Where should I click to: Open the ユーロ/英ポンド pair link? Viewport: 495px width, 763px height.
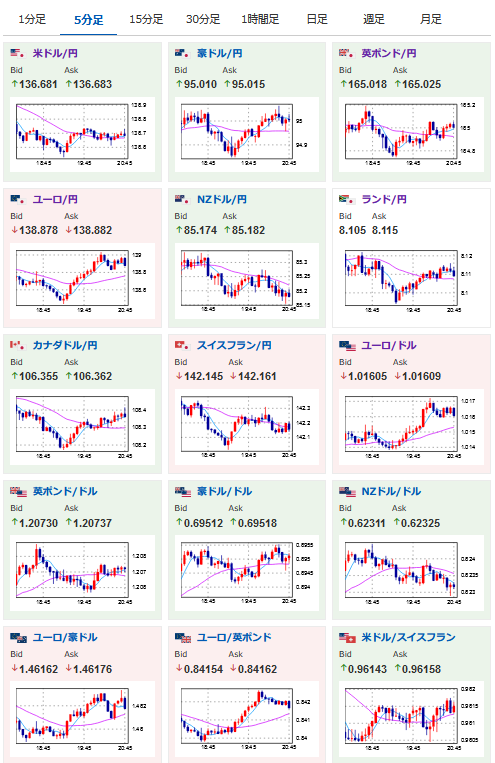tap(234, 637)
